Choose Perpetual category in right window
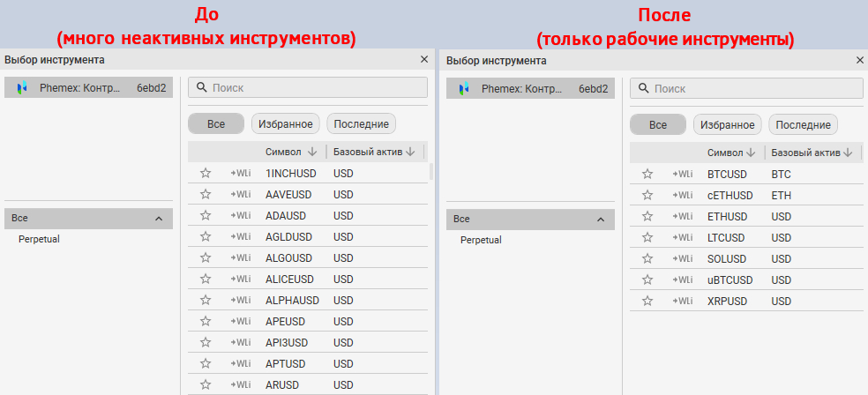This screenshot has height=395, width=868. point(481,240)
